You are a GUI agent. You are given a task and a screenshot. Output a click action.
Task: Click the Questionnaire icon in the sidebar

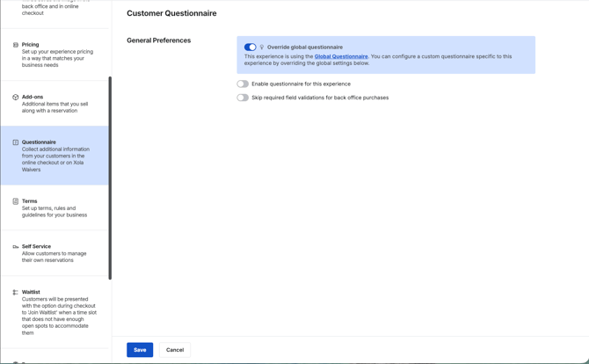[15, 142]
